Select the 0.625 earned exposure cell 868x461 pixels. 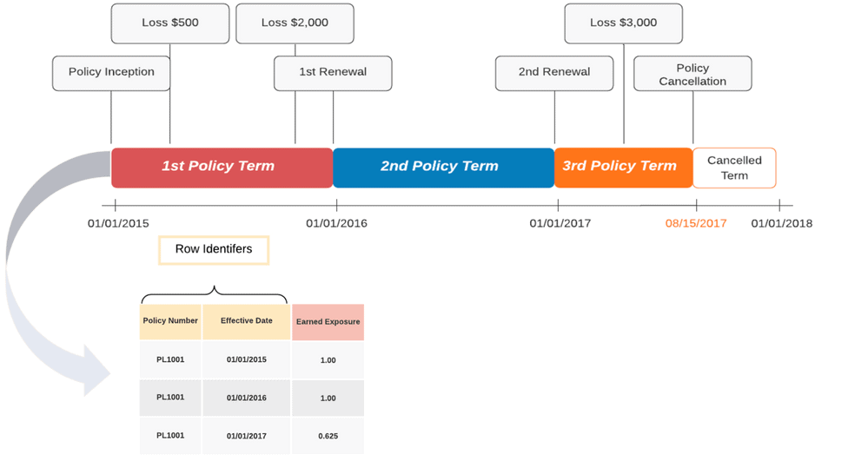[328, 436]
